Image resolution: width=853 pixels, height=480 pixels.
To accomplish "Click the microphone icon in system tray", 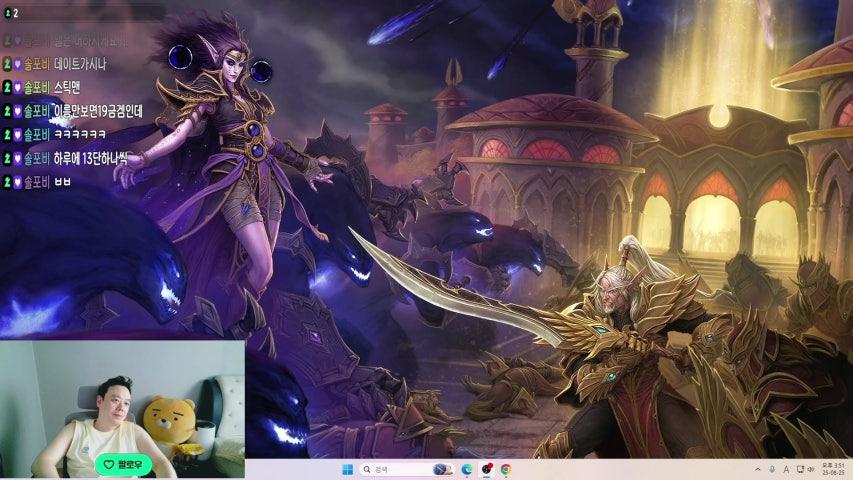I will click(772, 469).
